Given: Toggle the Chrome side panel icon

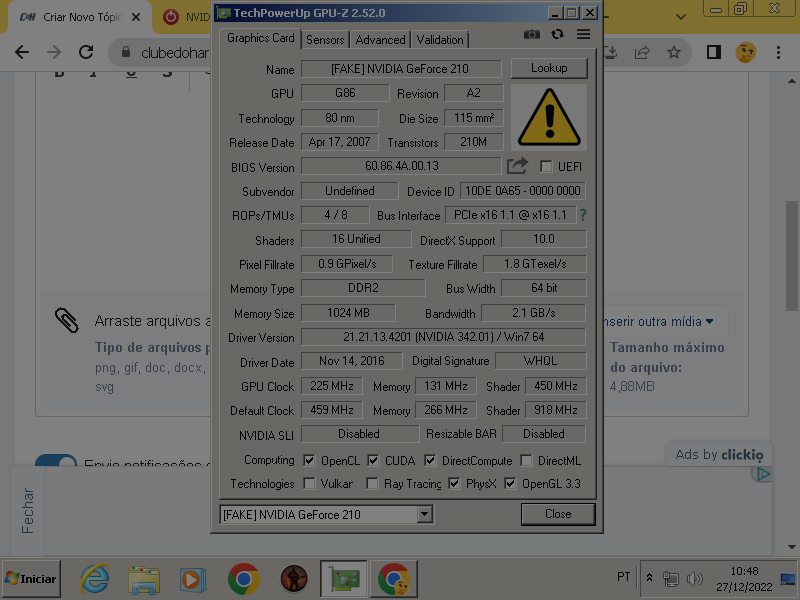Looking at the screenshot, I should (x=714, y=52).
